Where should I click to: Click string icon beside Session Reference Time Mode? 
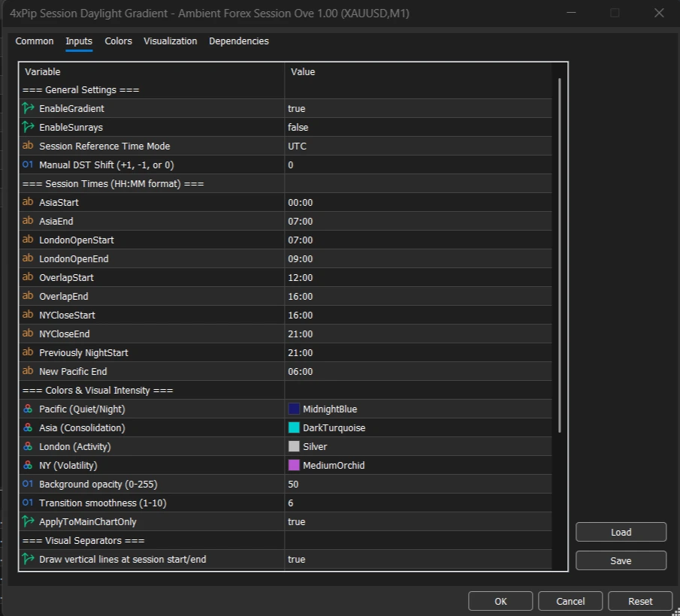(28, 146)
